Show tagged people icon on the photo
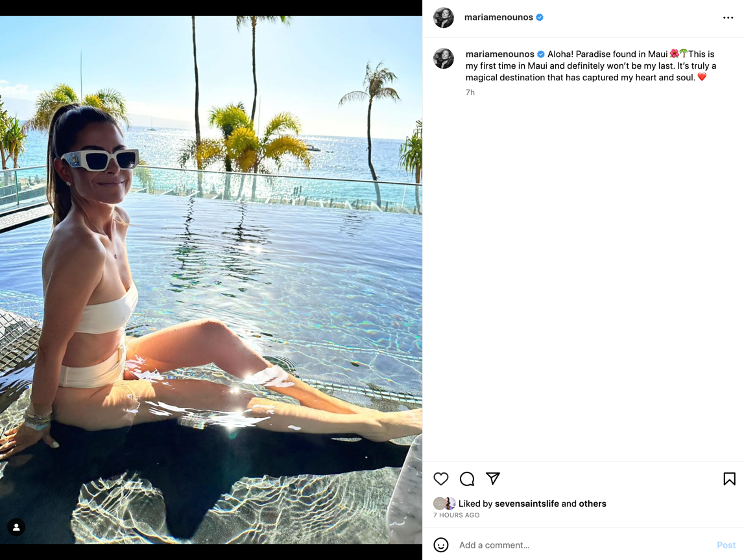 click(16, 528)
